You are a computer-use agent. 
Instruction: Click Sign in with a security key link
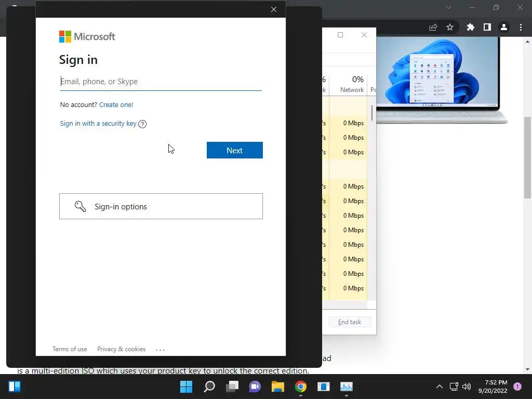pos(98,124)
